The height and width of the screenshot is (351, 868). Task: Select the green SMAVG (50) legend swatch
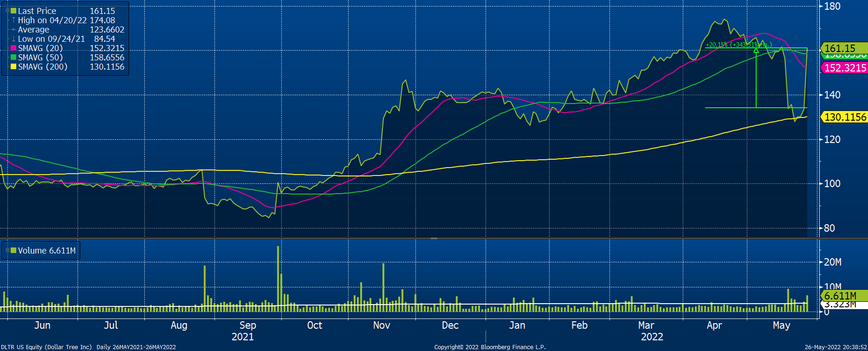[13, 58]
